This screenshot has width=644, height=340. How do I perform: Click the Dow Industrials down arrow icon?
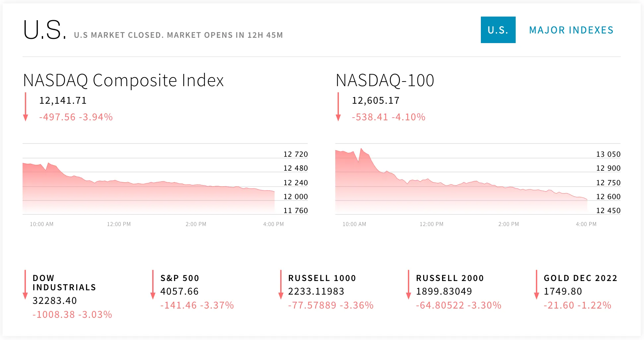pos(25,285)
